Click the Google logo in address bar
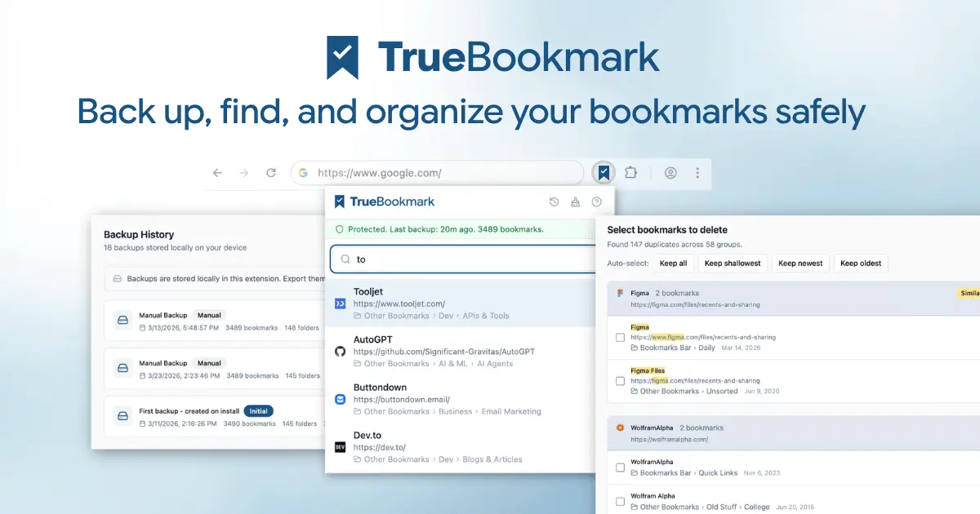The image size is (980, 514). click(303, 173)
